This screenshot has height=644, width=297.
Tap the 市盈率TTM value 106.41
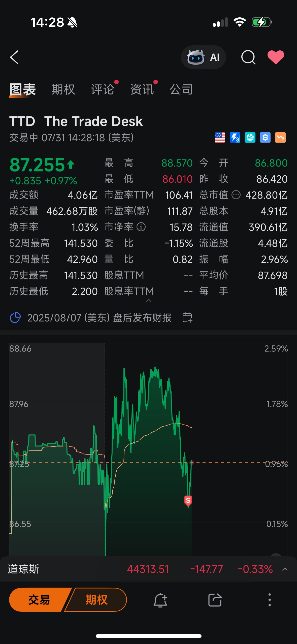179,195
